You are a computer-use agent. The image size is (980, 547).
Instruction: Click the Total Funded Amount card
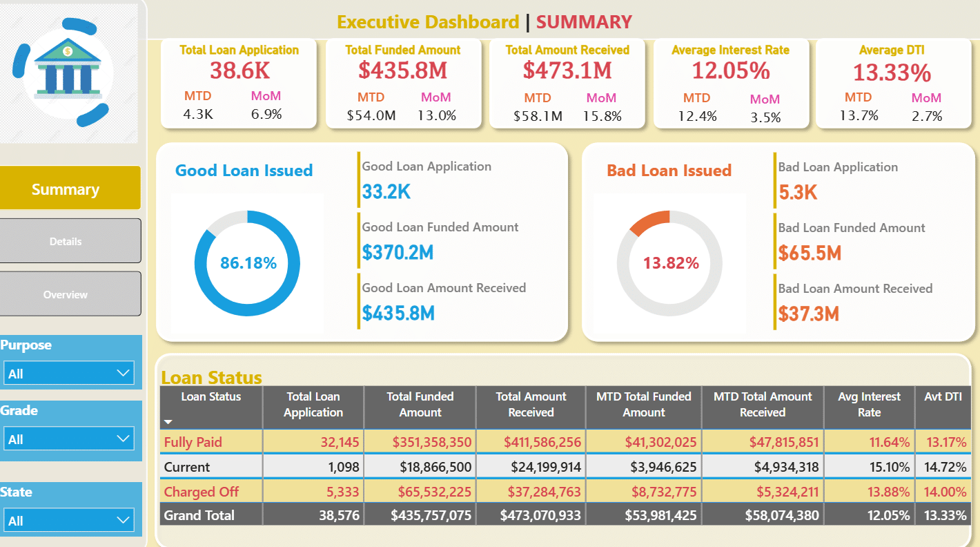point(403,84)
